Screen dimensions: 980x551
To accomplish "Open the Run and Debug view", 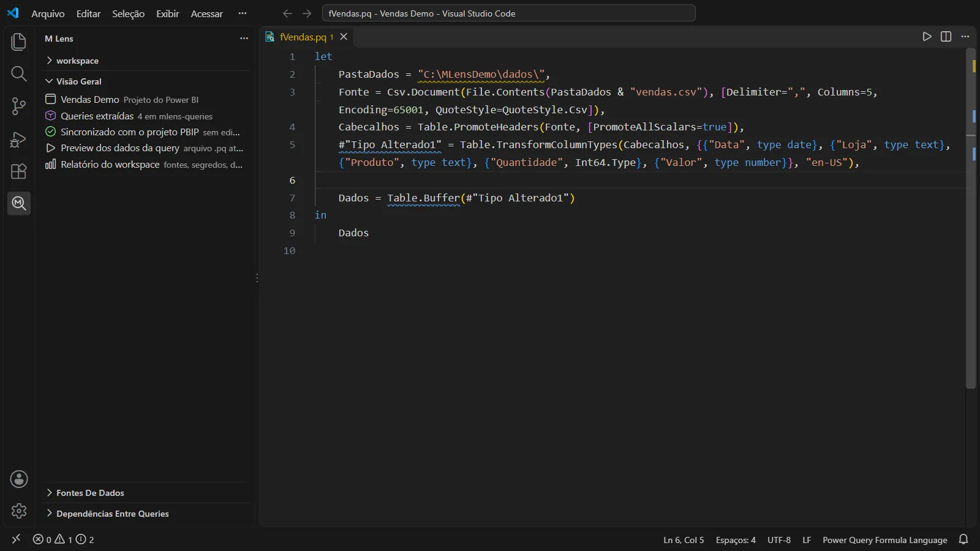I will [x=19, y=140].
